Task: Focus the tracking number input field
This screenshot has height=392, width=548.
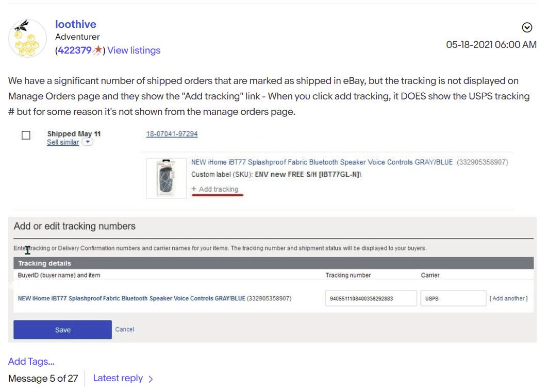Action: click(x=371, y=298)
